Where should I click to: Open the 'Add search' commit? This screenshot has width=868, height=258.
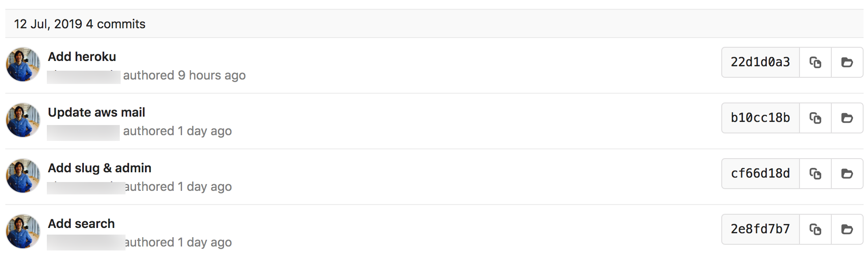point(81,224)
